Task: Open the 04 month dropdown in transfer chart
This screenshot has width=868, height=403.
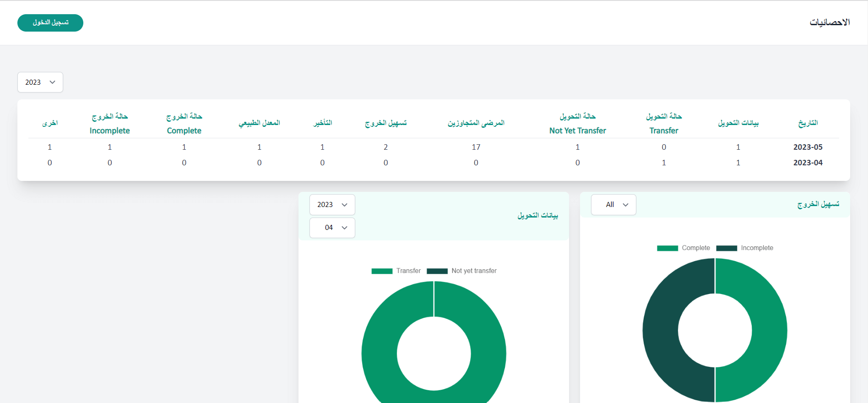Action: click(x=332, y=228)
